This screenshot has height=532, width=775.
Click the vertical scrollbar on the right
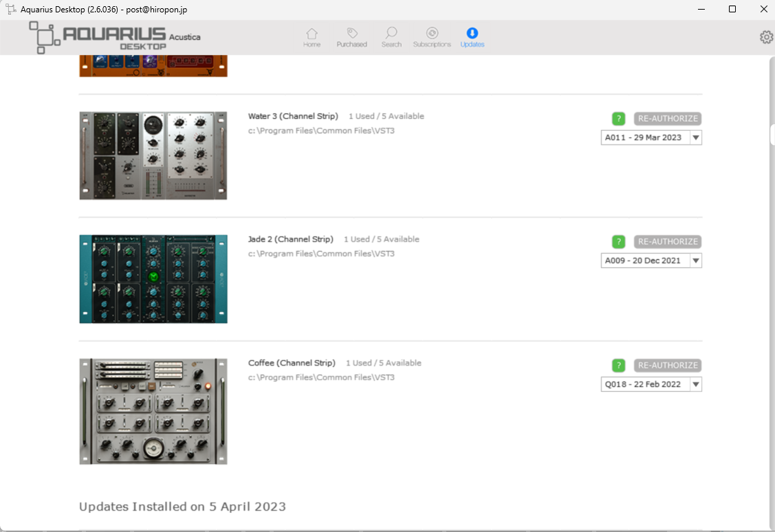tap(772, 135)
